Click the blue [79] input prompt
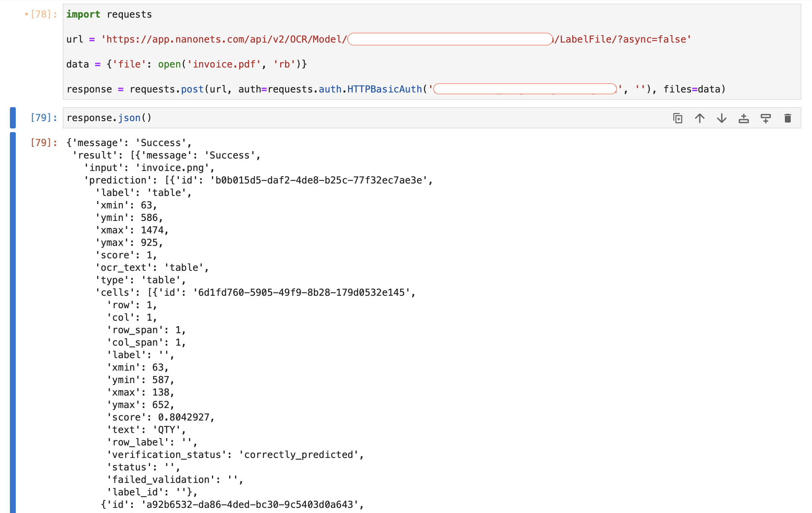Screen dimensions: 812x513 pos(43,118)
